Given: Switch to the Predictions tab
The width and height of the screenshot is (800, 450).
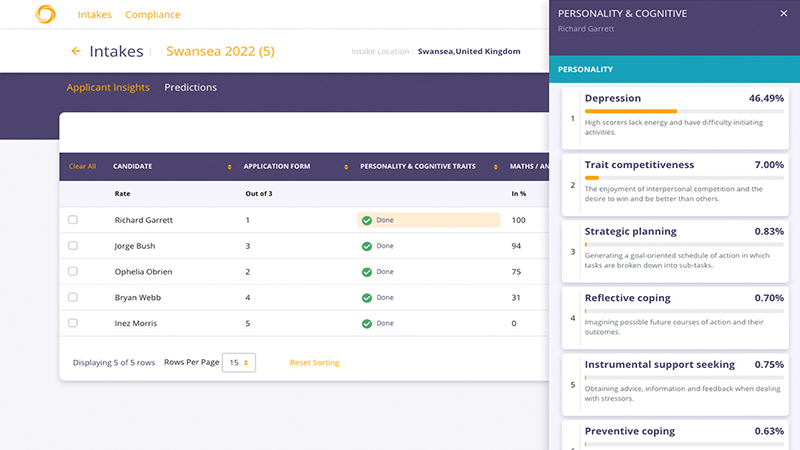Looking at the screenshot, I should tap(190, 87).
